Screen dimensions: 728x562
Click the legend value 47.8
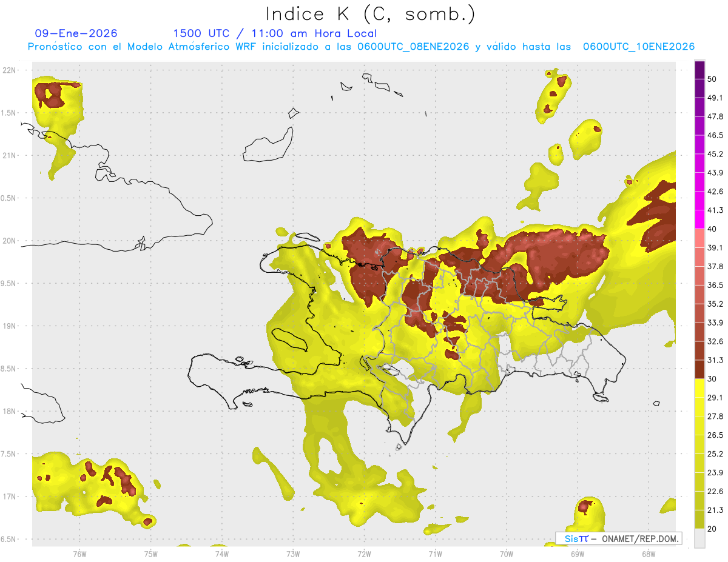(x=715, y=116)
